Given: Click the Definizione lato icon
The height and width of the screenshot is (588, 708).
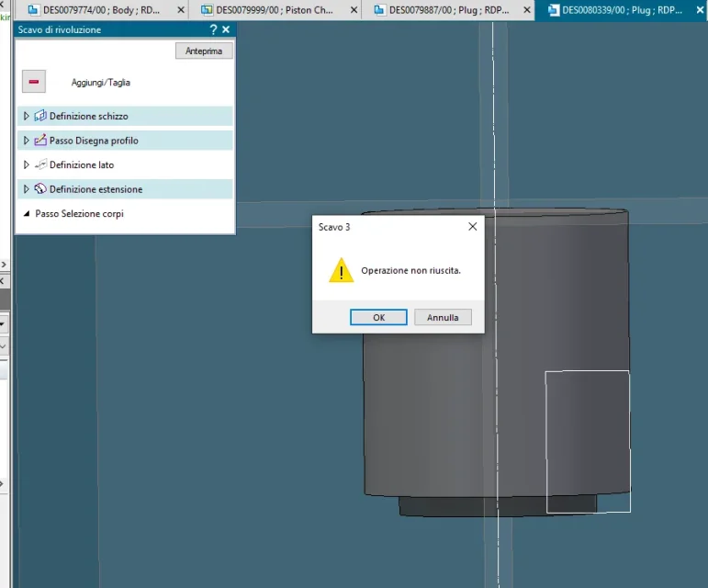Looking at the screenshot, I should coord(40,164).
